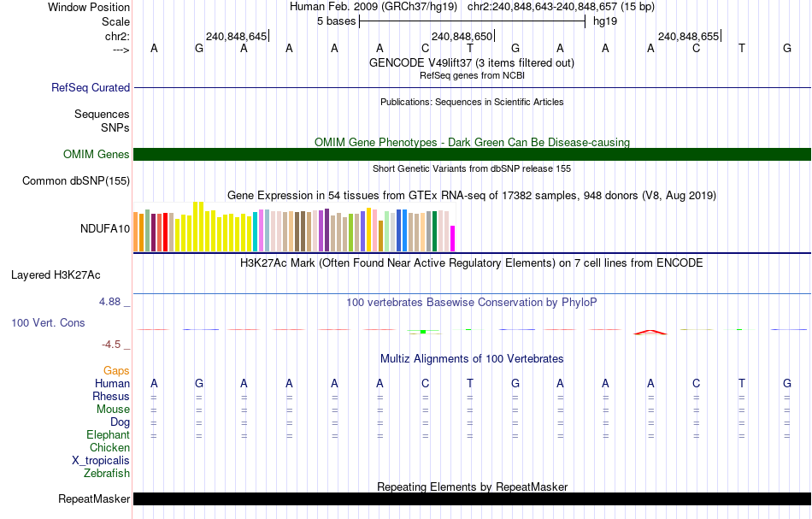Image resolution: width=812 pixels, height=519 pixels.
Task: Click the 100 Vert. Cons label
Action: 48,322
